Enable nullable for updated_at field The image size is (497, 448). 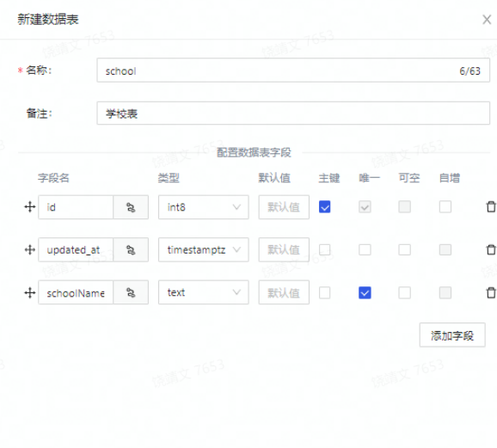pos(404,250)
